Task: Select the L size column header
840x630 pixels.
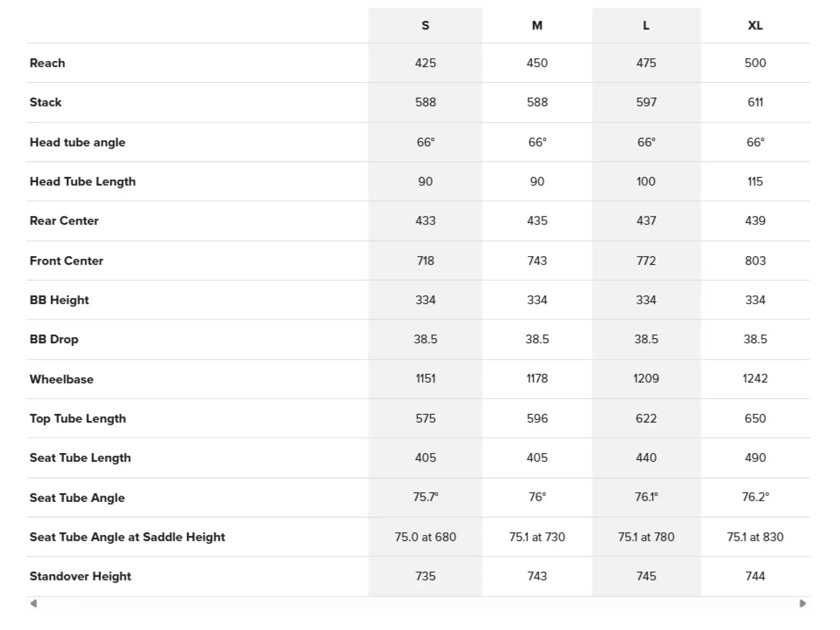Action: click(646, 25)
